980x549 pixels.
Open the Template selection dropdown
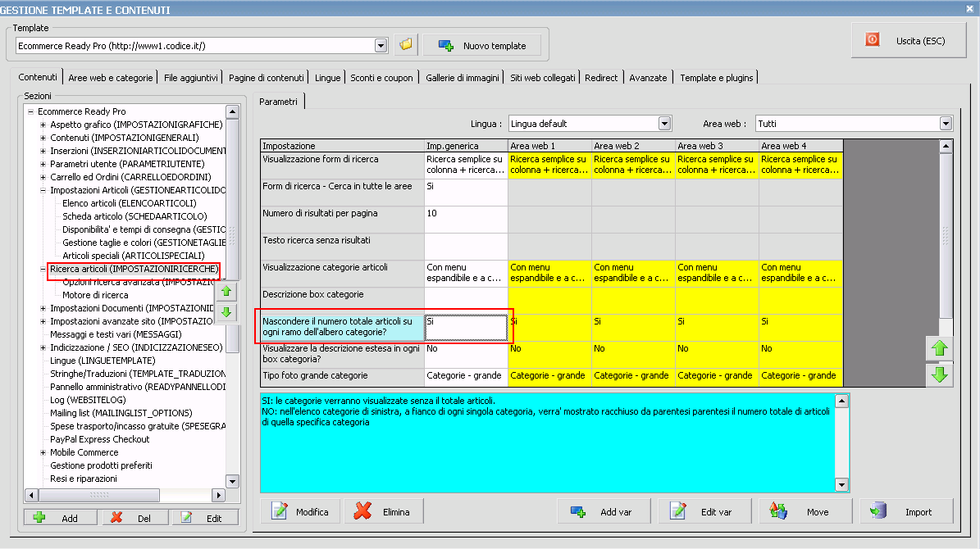point(381,46)
